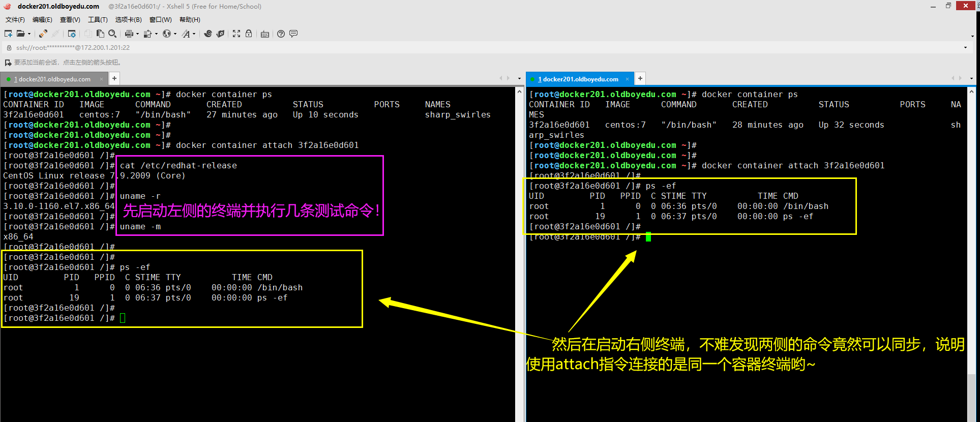
Task: Add new tab in left pane
Action: click(114, 78)
